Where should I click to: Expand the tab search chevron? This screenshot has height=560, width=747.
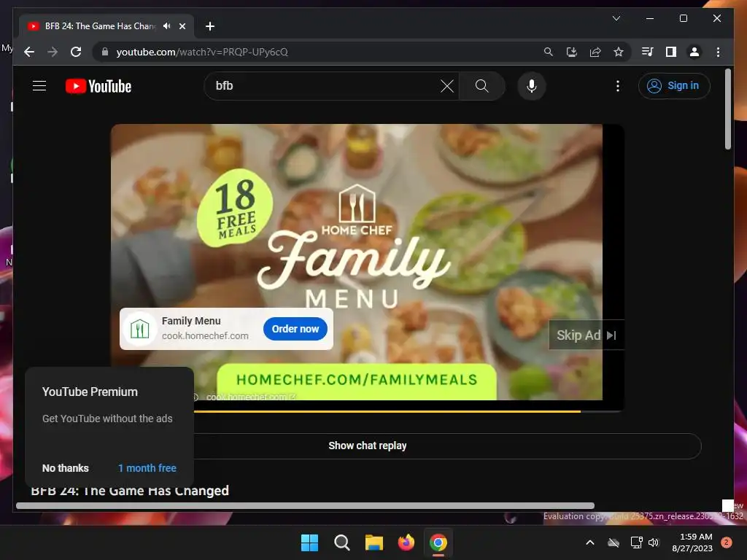click(x=616, y=18)
